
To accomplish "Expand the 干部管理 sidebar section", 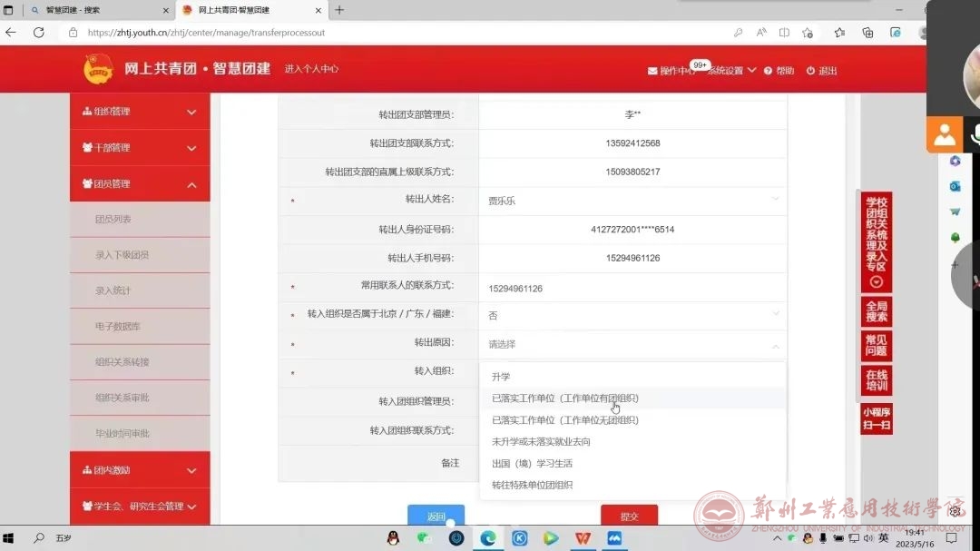I will click(140, 148).
